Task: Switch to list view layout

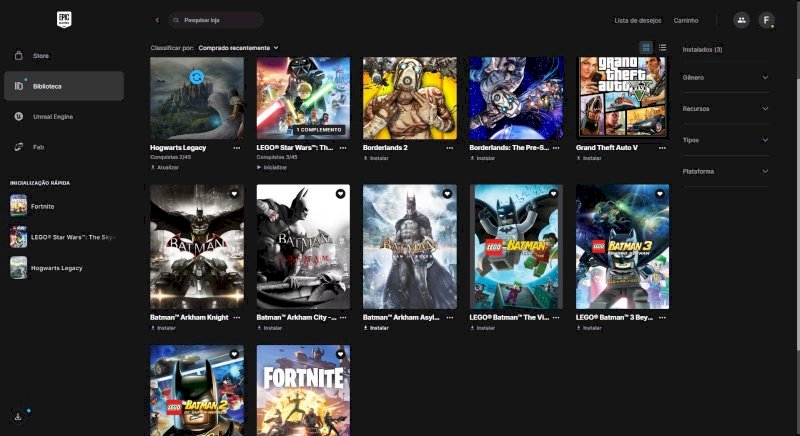Action: [662, 47]
